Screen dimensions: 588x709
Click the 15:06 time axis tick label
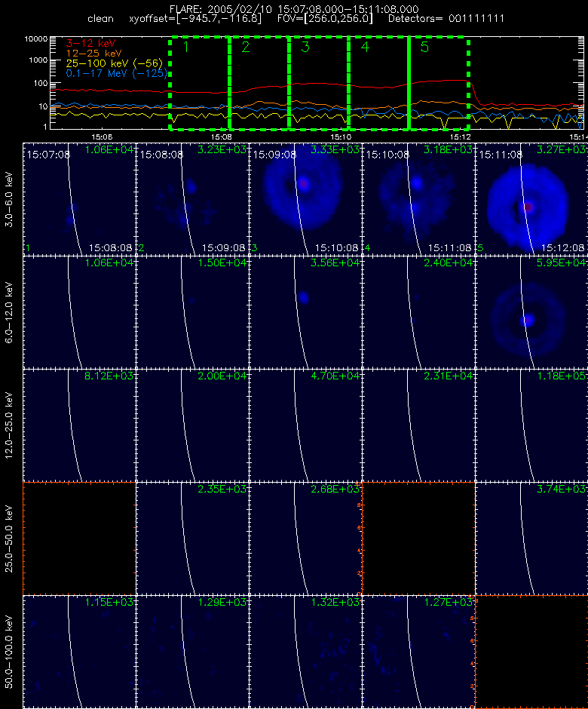[102, 137]
